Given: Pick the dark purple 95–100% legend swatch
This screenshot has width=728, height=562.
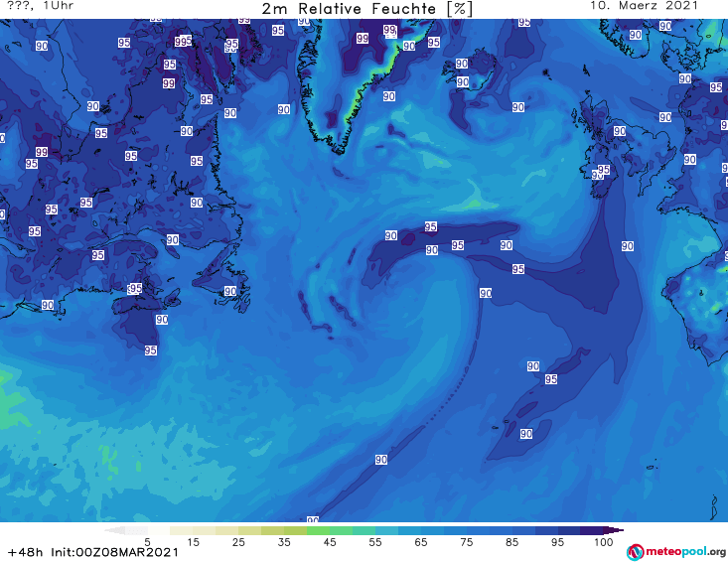Looking at the screenshot, I should 592,530.
